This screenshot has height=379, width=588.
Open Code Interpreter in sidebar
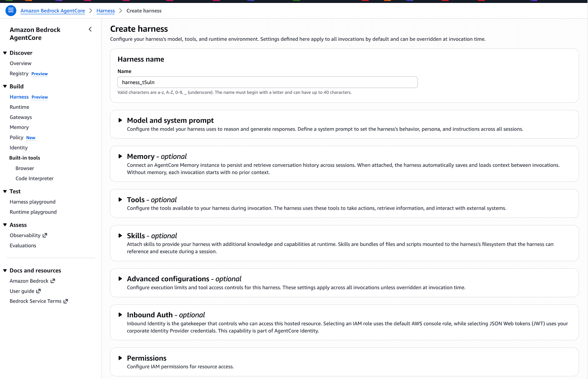[34, 178]
